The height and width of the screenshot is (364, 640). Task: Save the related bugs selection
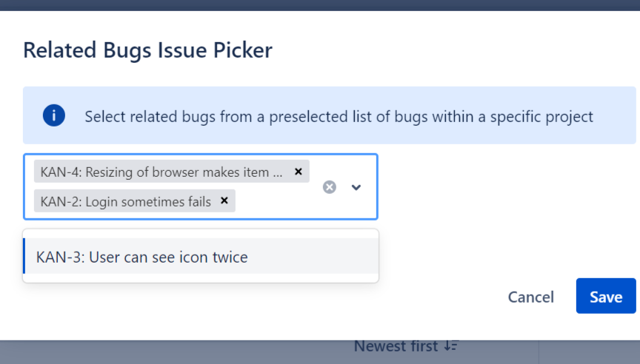[605, 297]
